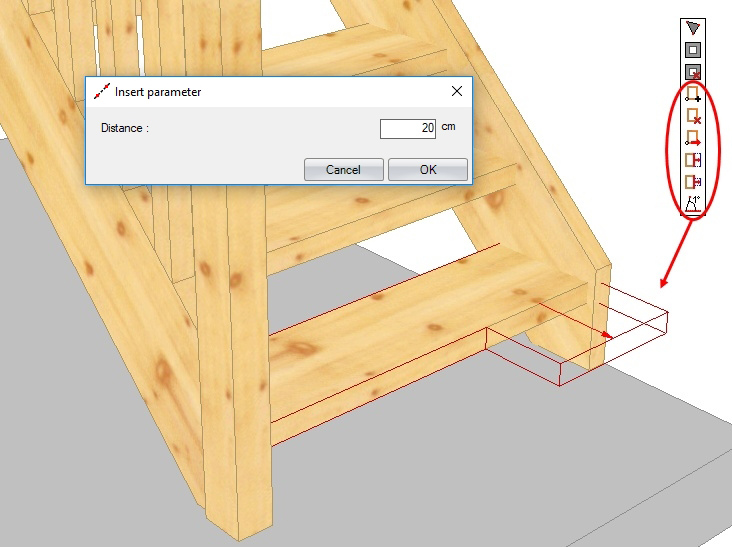Click the "cm" unit label
The height and width of the screenshot is (547, 732).
[x=448, y=126]
